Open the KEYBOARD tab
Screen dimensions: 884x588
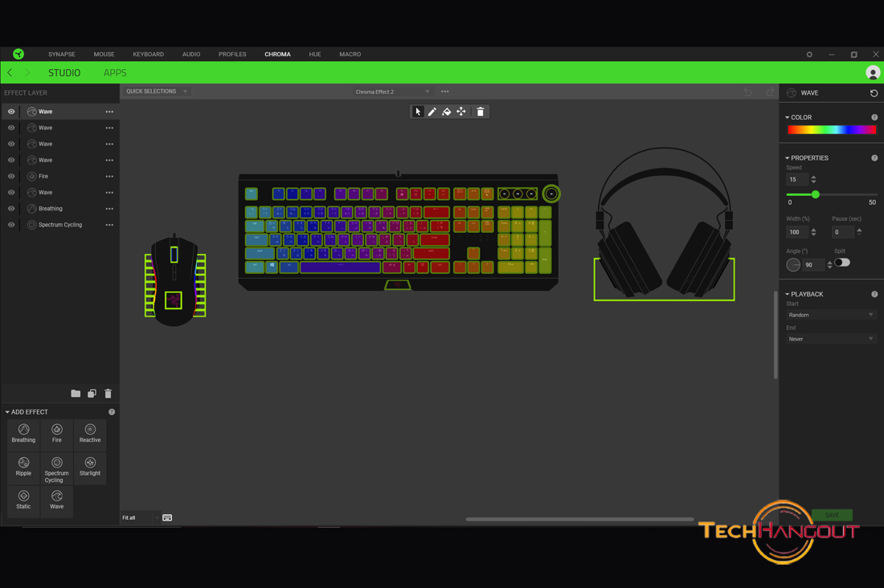coord(149,54)
